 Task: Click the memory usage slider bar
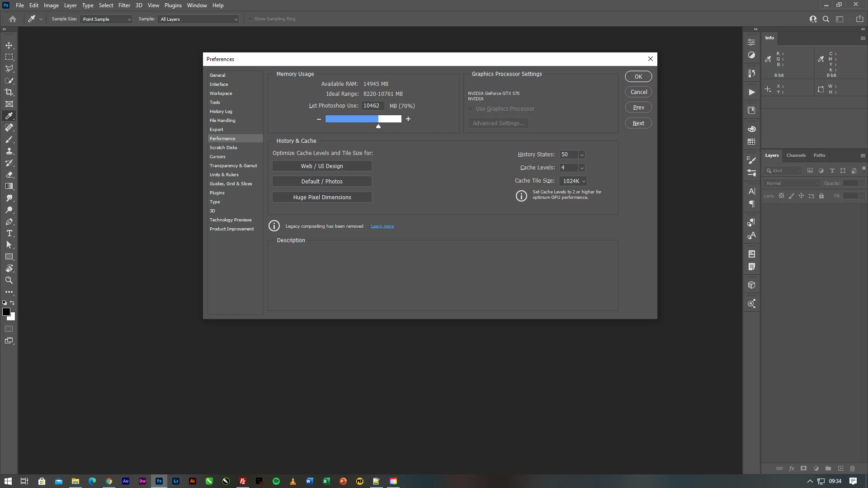363,119
